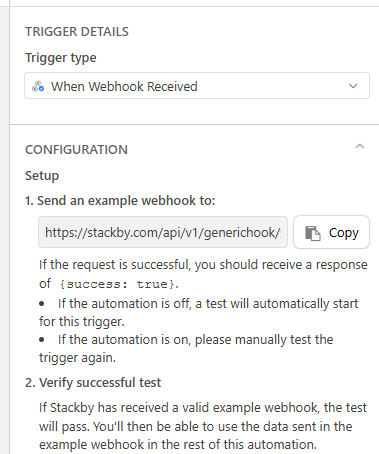This screenshot has height=454, width=379.
Task: Select the When Webhook Received combo box
Action: pos(197,86)
